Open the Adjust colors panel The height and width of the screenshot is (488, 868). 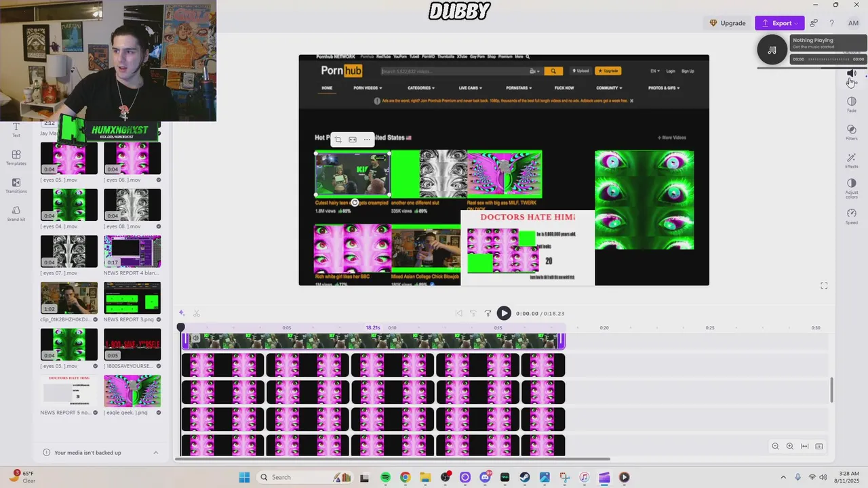(x=852, y=188)
